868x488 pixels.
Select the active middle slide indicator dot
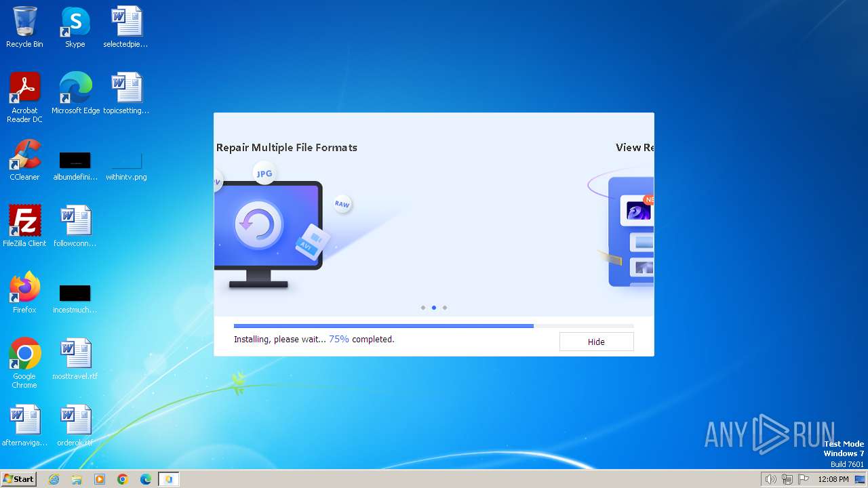pos(434,308)
